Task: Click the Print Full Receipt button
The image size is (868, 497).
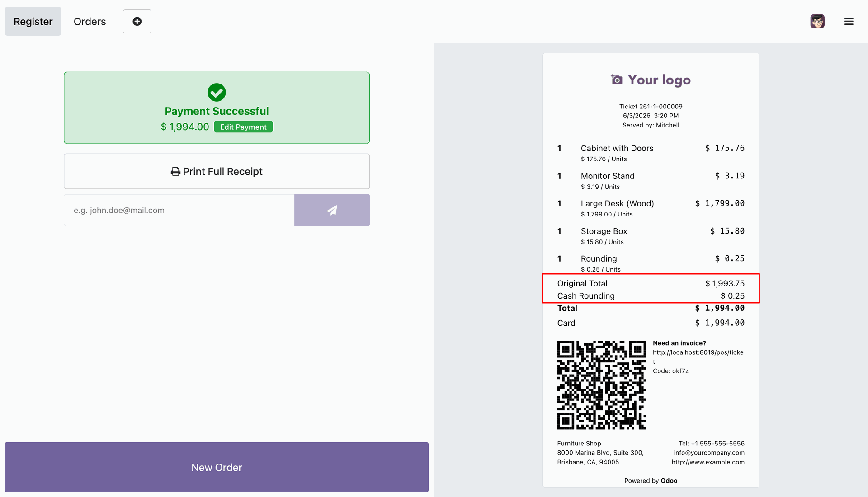Action: pos(217,171)
